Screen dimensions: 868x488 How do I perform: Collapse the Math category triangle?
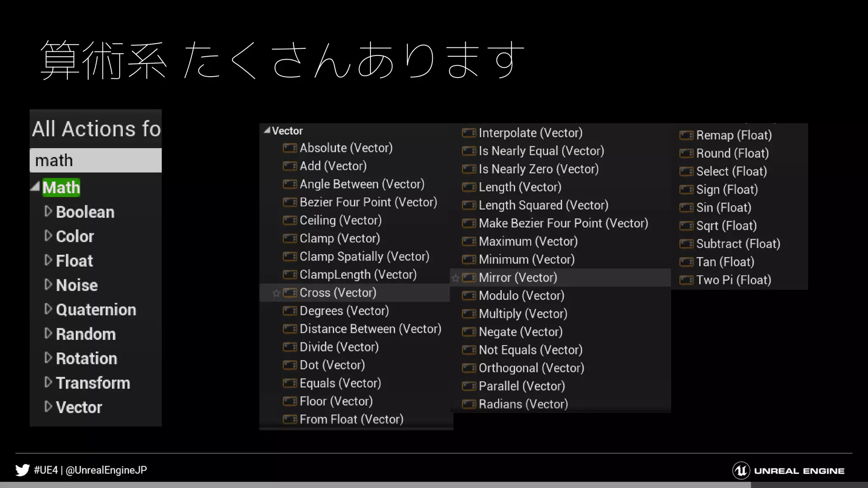(36, 187)
